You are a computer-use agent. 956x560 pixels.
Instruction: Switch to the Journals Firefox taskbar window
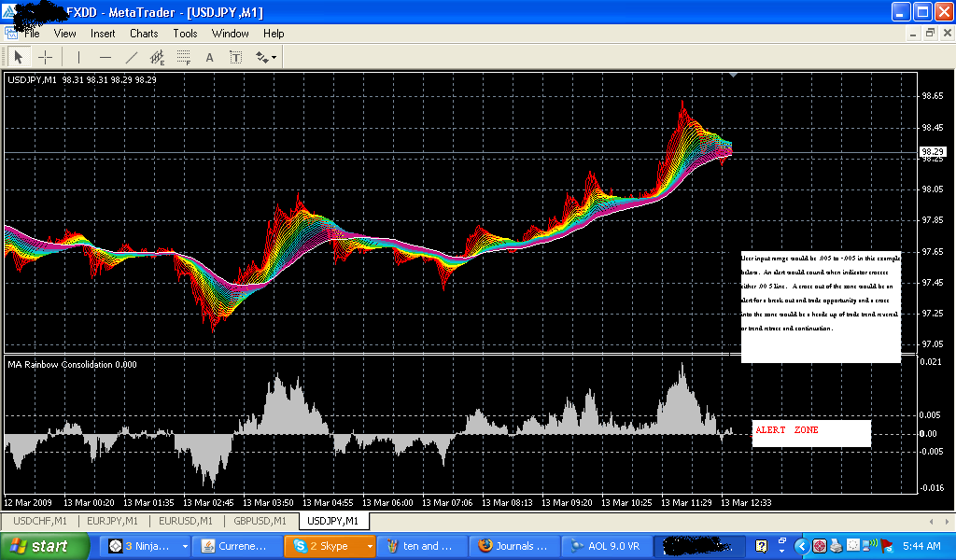point(514,546)
